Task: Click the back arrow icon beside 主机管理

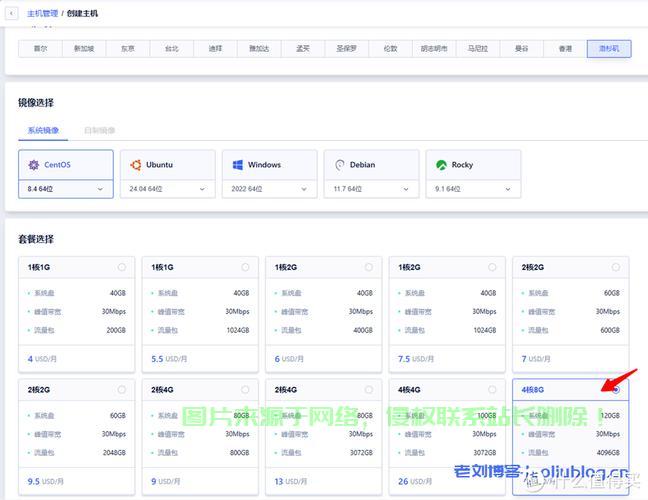Action: [x=11, y=13]
